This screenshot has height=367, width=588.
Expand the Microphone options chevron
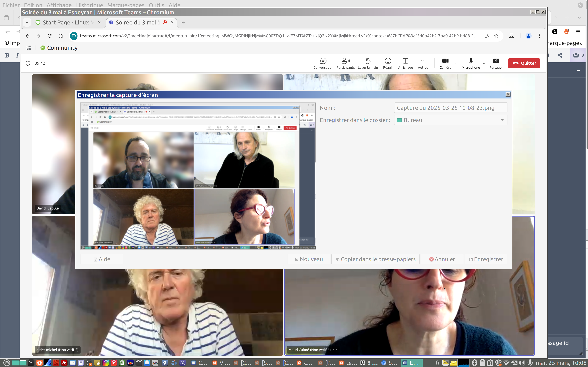(x=484, y=64)
